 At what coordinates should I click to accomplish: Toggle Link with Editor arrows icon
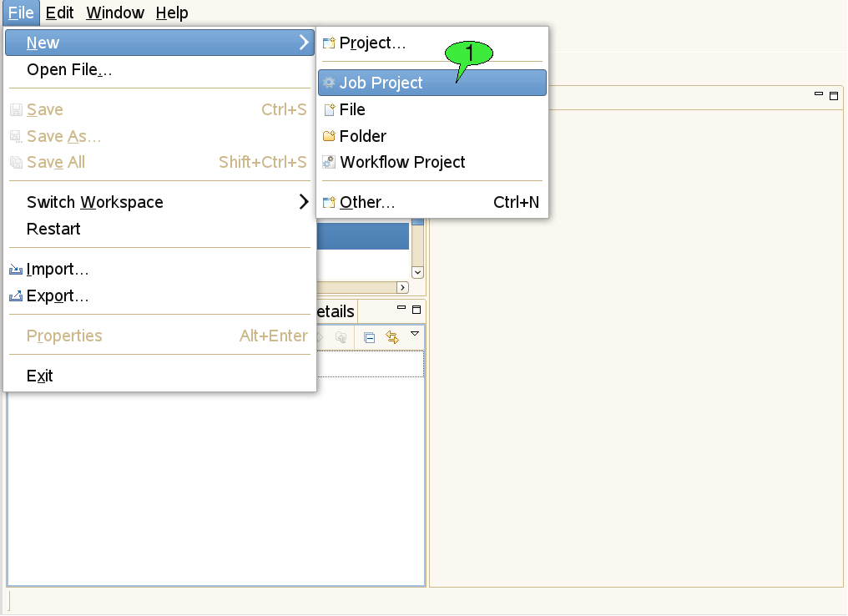point(392,337)
